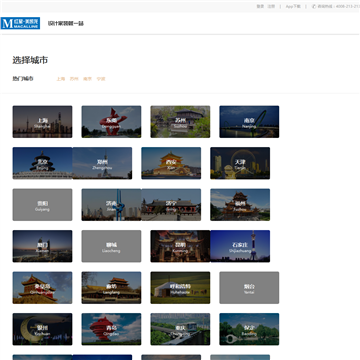Select the Zhengzhou city card

(x=102, y=163)
